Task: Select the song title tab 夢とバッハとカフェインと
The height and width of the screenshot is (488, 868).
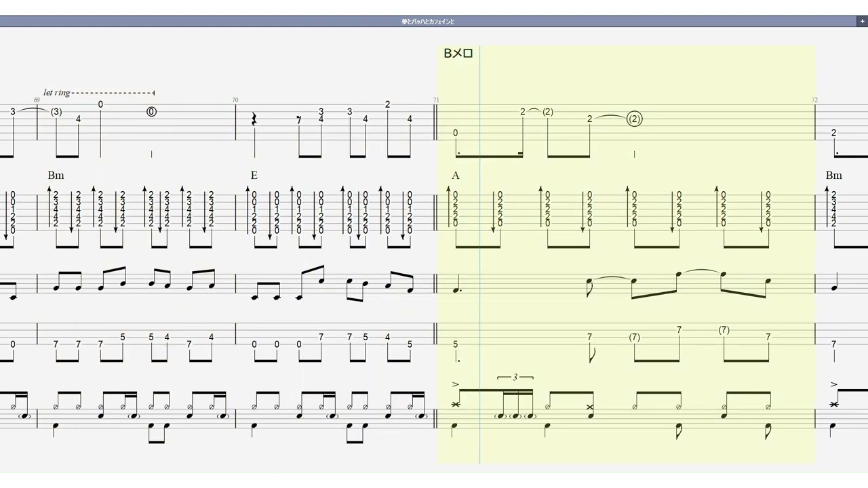Action: tap(428, 22)
